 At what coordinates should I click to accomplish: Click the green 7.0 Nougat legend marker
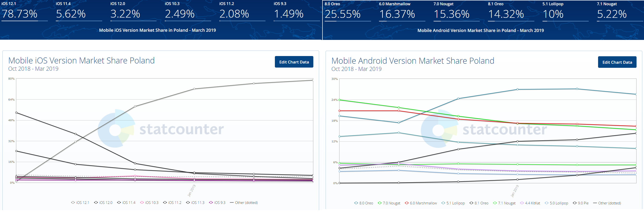coord(380,203)
